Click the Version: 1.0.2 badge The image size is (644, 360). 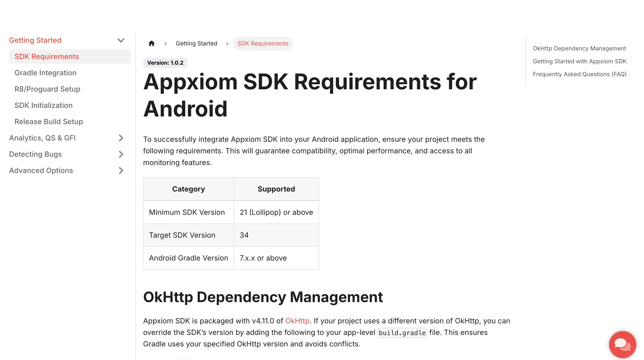165,63
